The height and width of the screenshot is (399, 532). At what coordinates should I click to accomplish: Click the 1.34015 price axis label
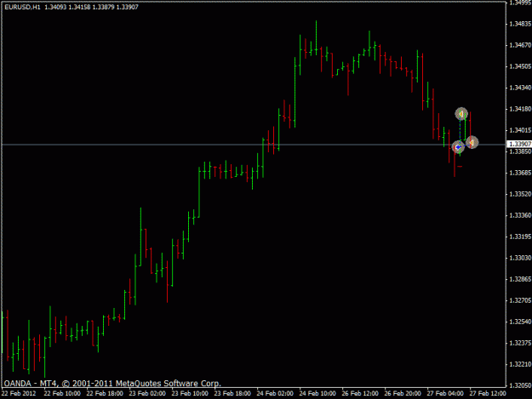pyautogui.click(x=520, y=130)
